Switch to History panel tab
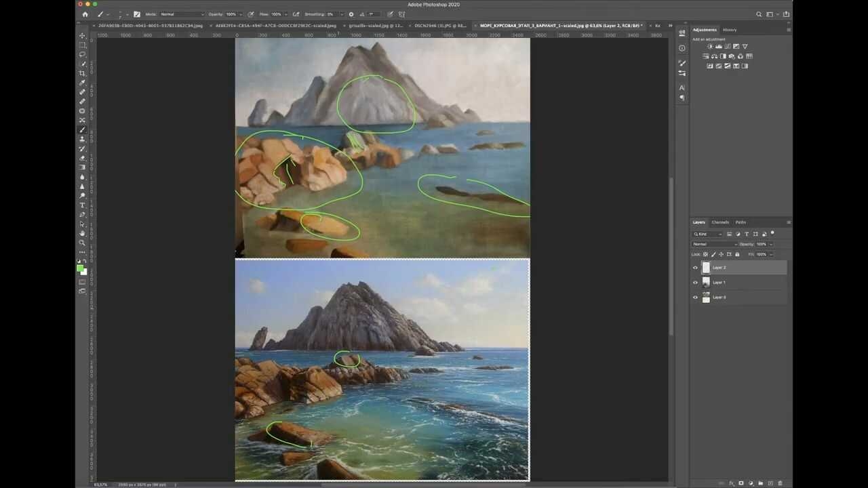This screenshot has width=868, height=488. [730, 30]
